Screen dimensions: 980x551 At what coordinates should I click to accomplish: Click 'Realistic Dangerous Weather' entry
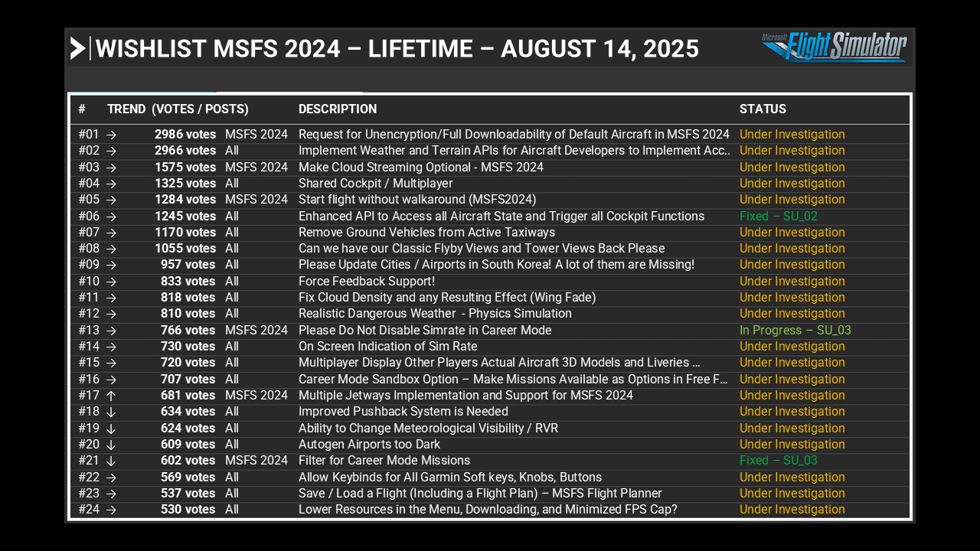[x=435, y=314]
